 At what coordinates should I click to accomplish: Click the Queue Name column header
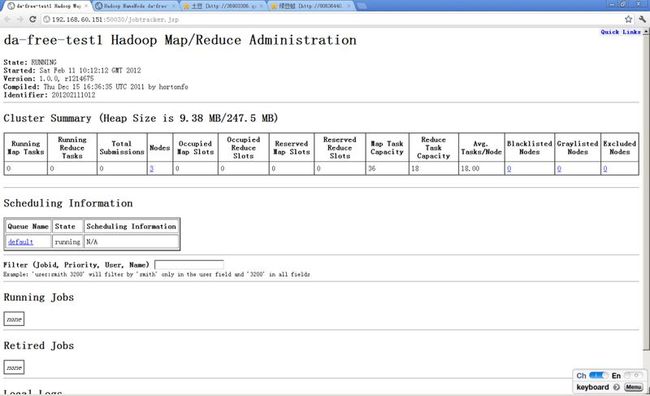coord(28,226)
